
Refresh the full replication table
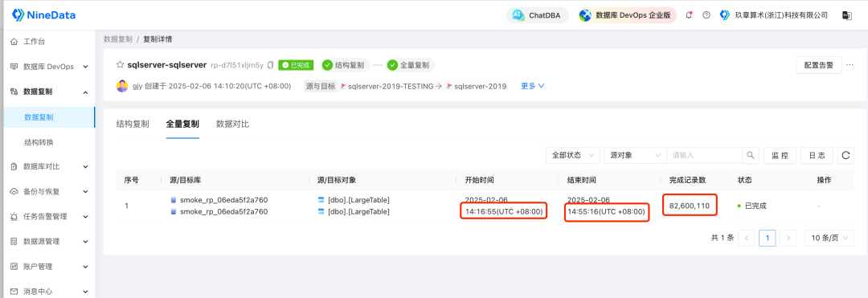tap(845, 155)
